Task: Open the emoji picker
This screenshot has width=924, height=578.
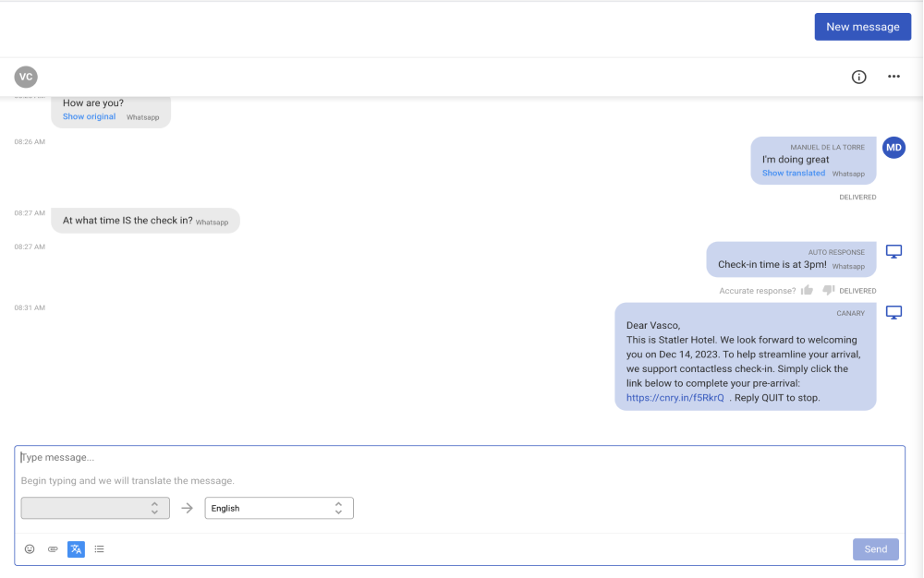Action: pyautogui.click(x=30, y=549)
